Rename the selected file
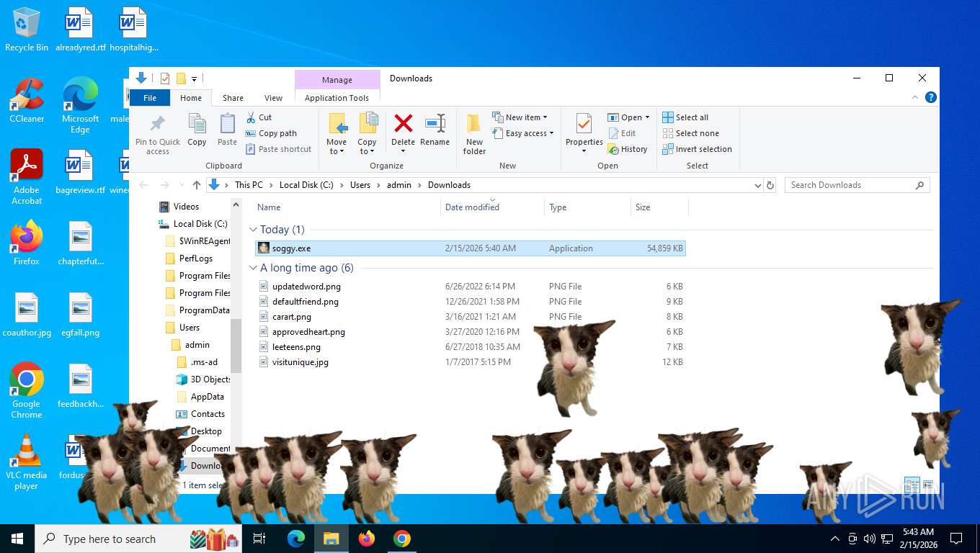This screenshot has height=553, width=980. coord(435,130)
